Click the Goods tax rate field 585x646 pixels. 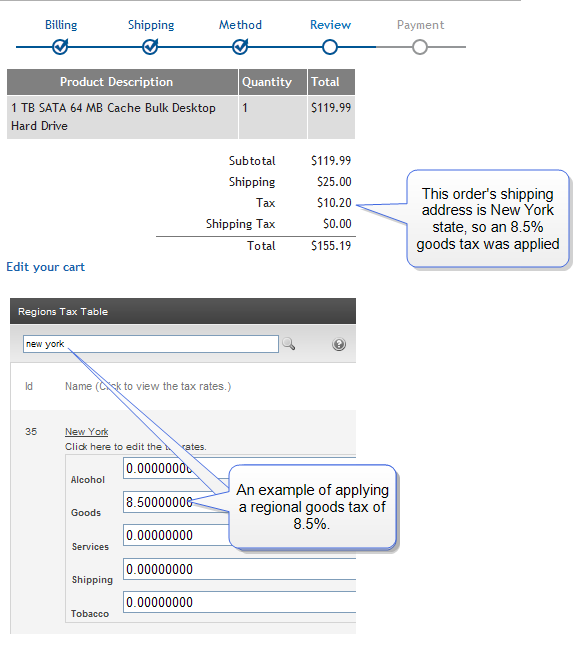239,502
